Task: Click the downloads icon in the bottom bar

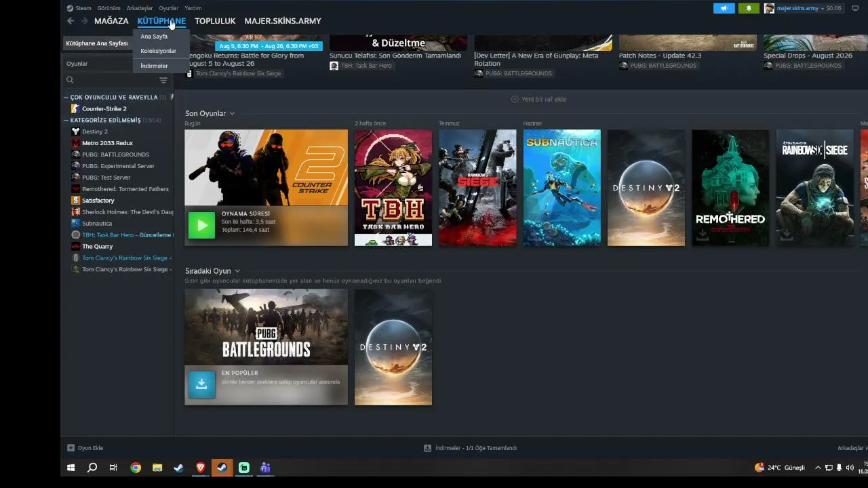Action: pos(427,448)
